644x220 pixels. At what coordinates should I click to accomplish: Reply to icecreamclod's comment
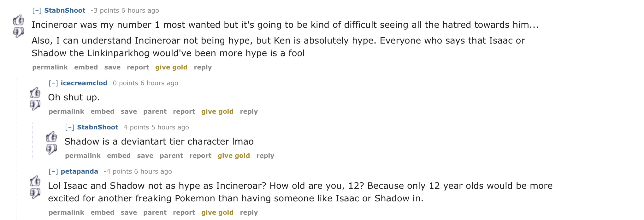point(249,111)
